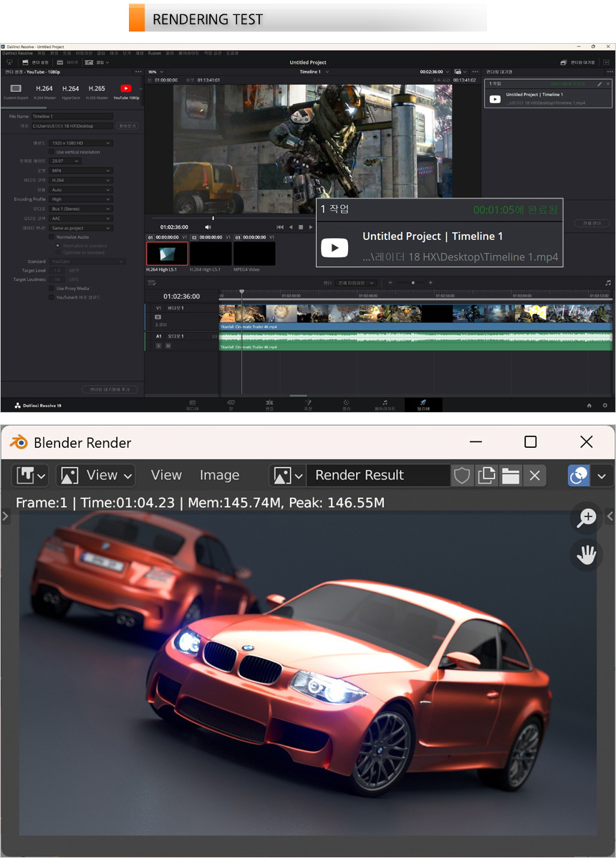
Task: Mute the viewer with the speaker icon
Action: pyautogui.click(x=208, y=227)
